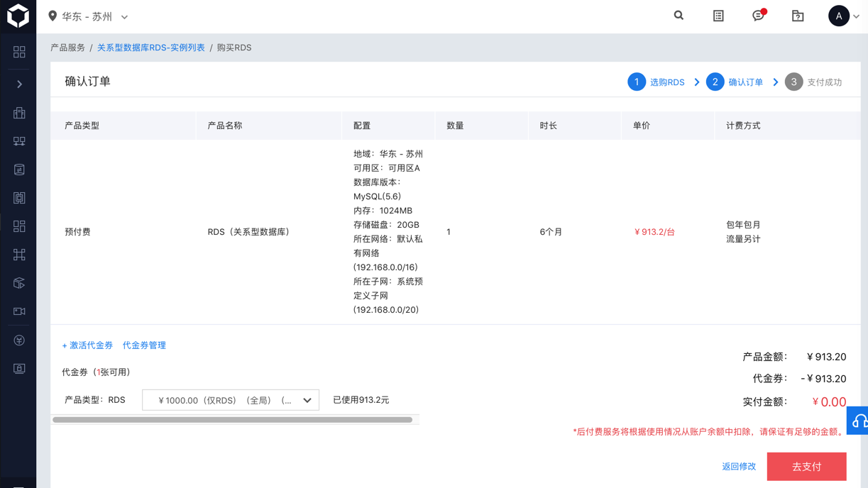The height and width of the screenshot is (488, 868).
Task: Open the cube with play icon in sidebar
Action: [19, 283]
